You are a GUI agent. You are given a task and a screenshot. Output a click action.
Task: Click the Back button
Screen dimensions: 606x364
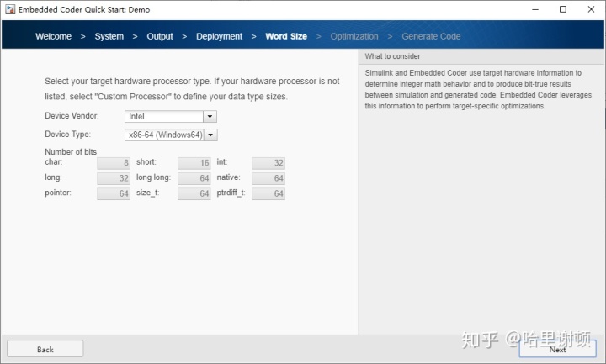pos(45,349)
